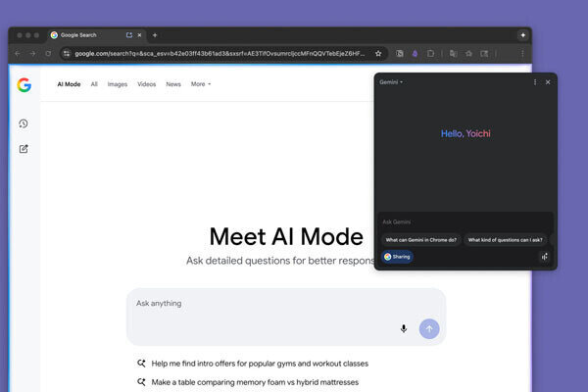The image size is (588, 392).
Task: Click the "Hello, Yoichi" greeting text
Action: click(x=465, y=133)
